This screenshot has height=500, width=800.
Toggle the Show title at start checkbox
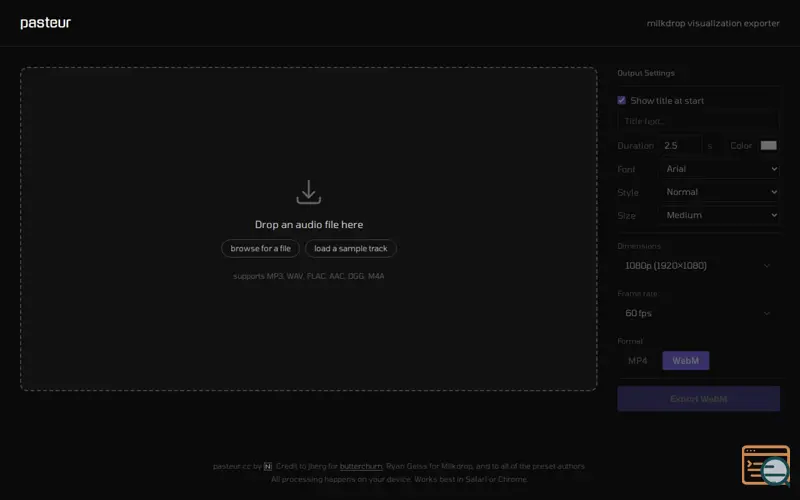pos(621,100)
